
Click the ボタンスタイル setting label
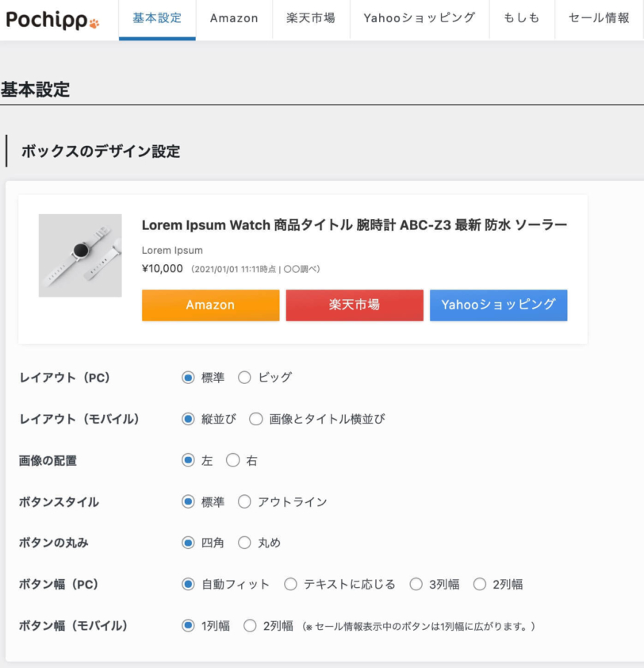point(59,502)
